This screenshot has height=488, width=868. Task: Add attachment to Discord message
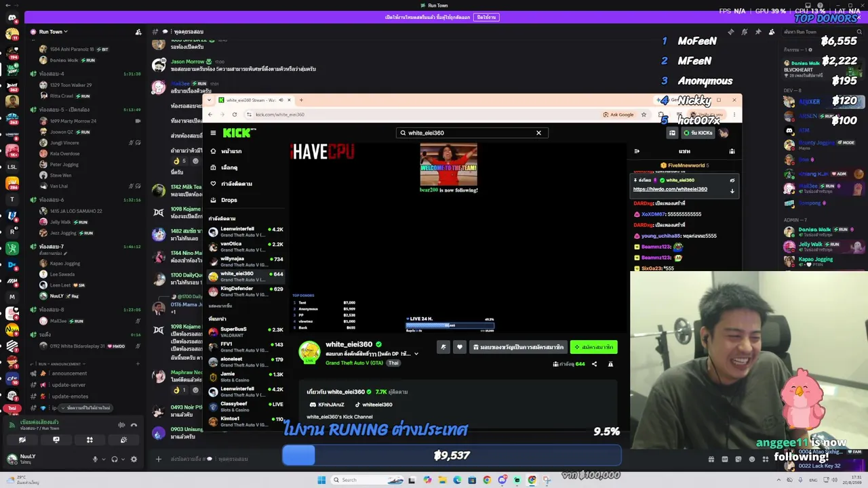[x=159, y=459]
